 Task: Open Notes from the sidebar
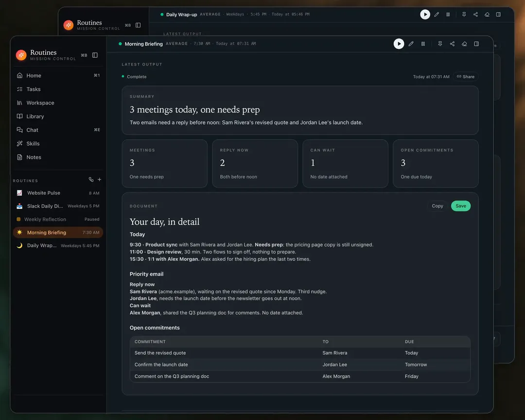point(58,157)
